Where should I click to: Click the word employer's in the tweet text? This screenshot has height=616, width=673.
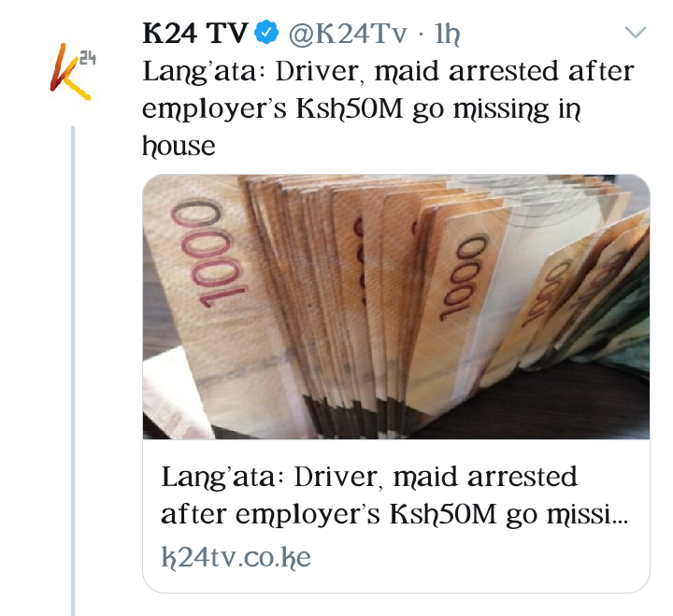tap(214, 109)
